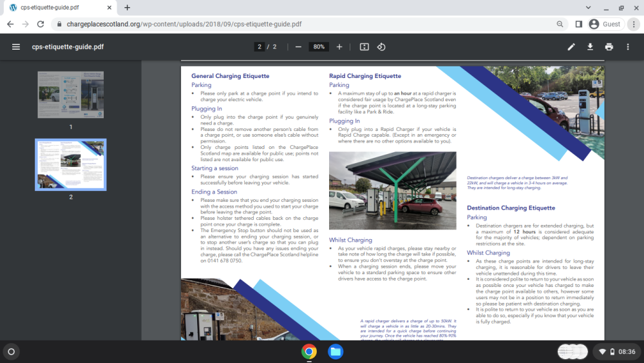Reload the current page
Screen dimensions: 644x363
tap(40, 25)
